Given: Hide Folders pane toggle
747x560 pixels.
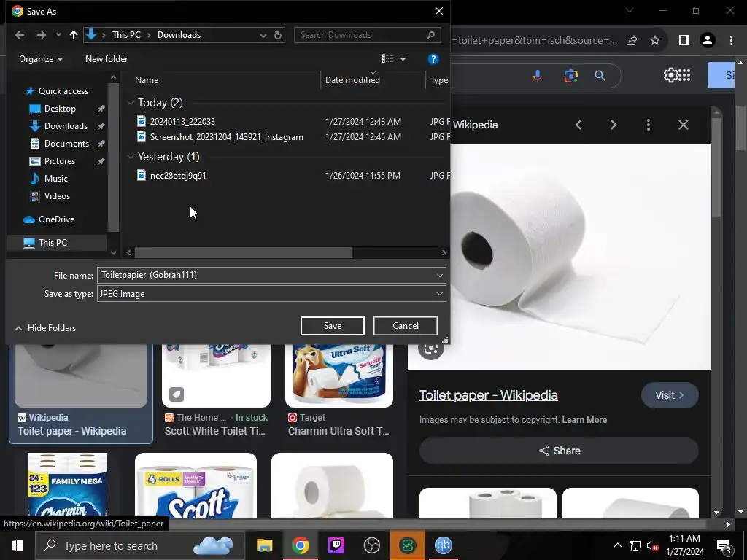Looking at the screenshot, I should (45, 328).
